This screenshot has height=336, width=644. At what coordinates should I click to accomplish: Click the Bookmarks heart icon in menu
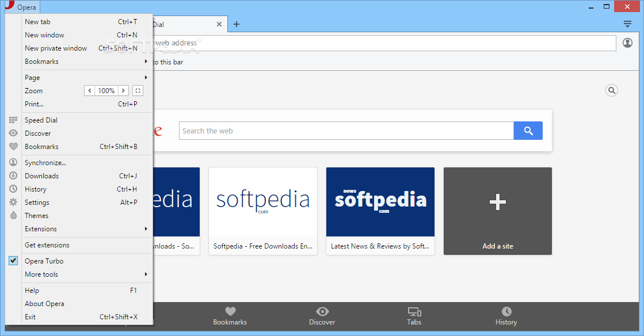point(13,146)
